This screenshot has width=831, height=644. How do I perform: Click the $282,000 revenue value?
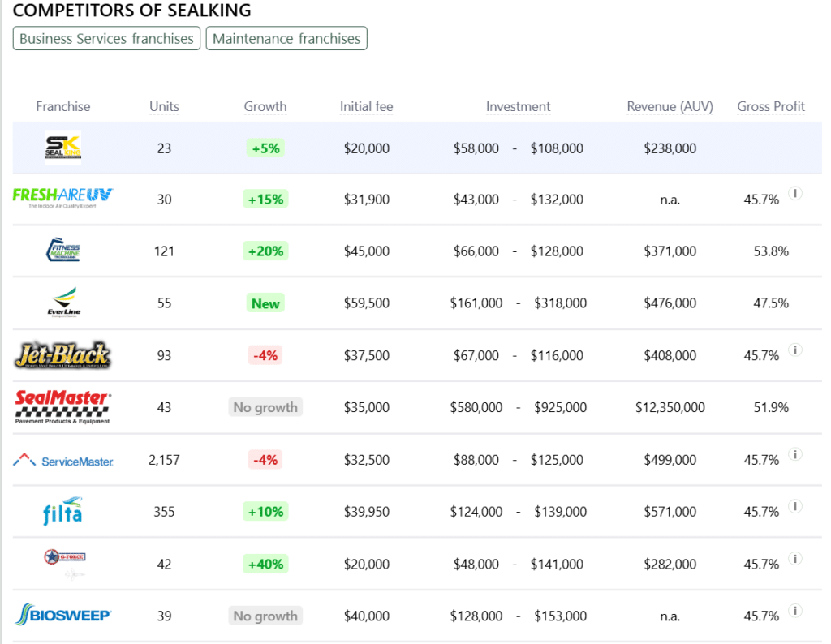click(670, 564)
